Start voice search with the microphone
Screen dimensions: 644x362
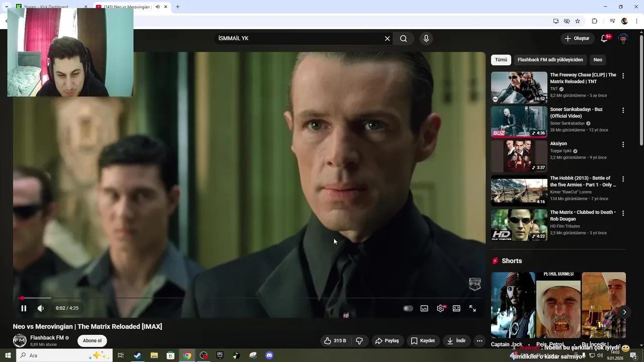pyautogui.click(x=426, y=39)
